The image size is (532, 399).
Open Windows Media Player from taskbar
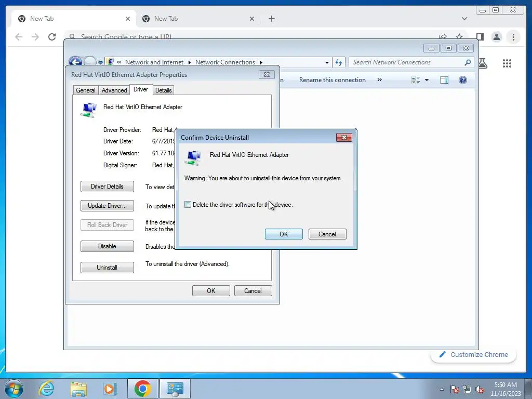click(x=110, y=389)
